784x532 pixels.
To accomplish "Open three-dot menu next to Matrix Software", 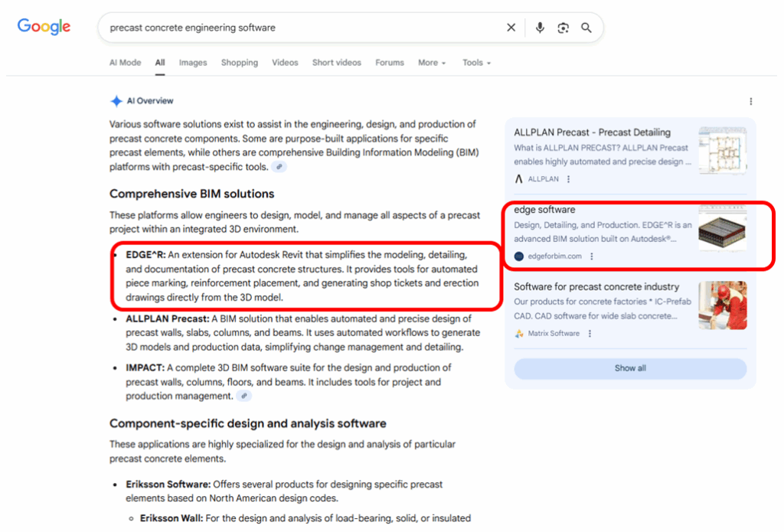I will (590, 334).
